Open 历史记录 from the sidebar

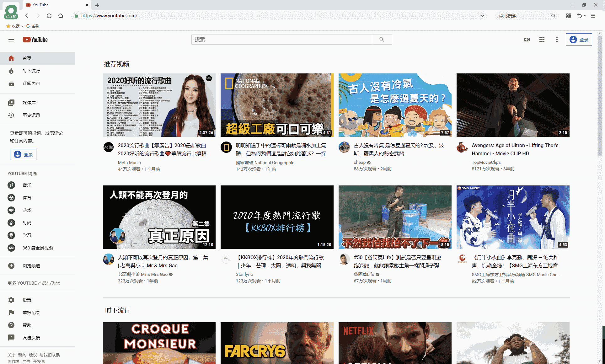(x=31, y=115)
